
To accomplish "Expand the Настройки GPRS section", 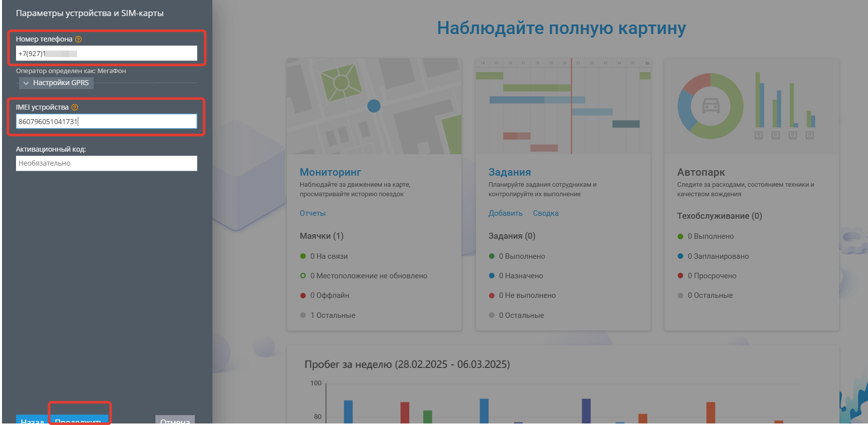I will click(x=61, y=83).
